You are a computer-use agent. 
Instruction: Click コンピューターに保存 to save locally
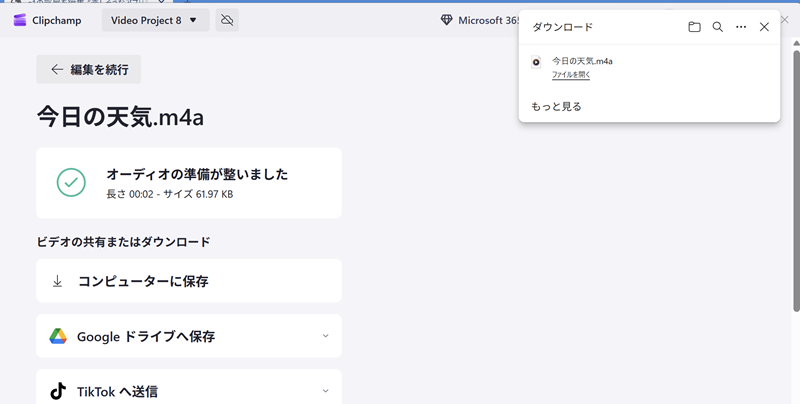click(x=143, y=282)
